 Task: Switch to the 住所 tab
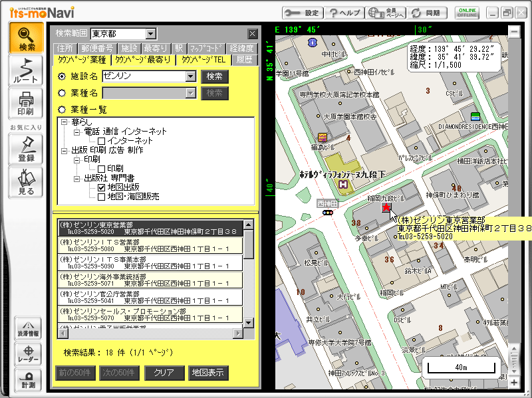tap(65, 49)
